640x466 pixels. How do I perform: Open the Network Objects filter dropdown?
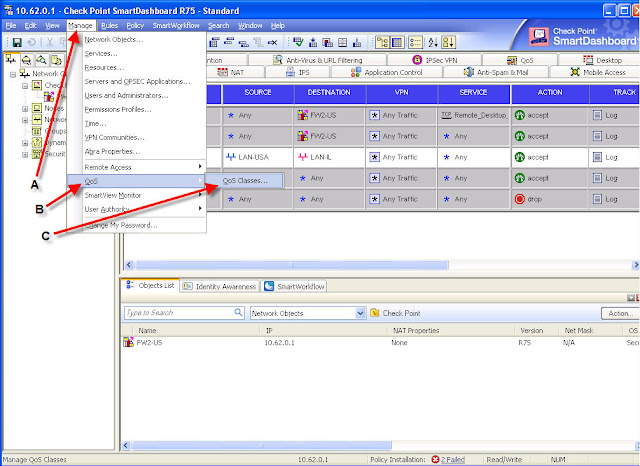point(360,313)
